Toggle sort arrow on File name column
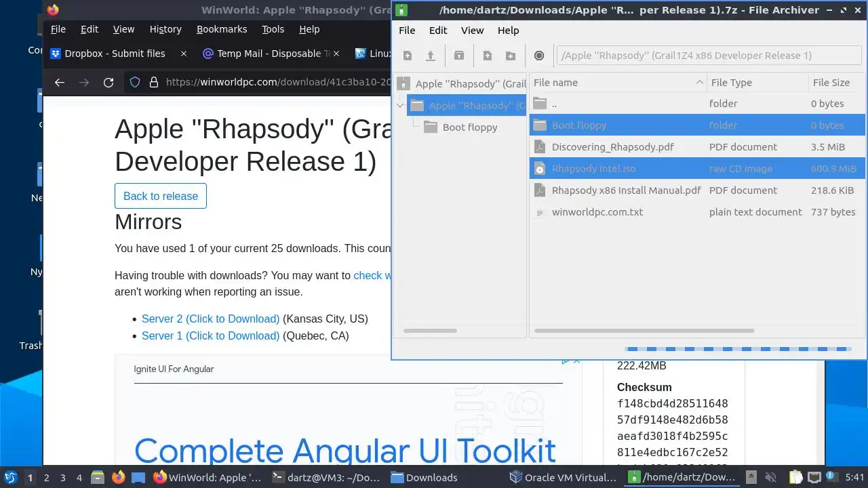Image resolution: width=868 pixels, height=488 pixels. click(699, 83)
